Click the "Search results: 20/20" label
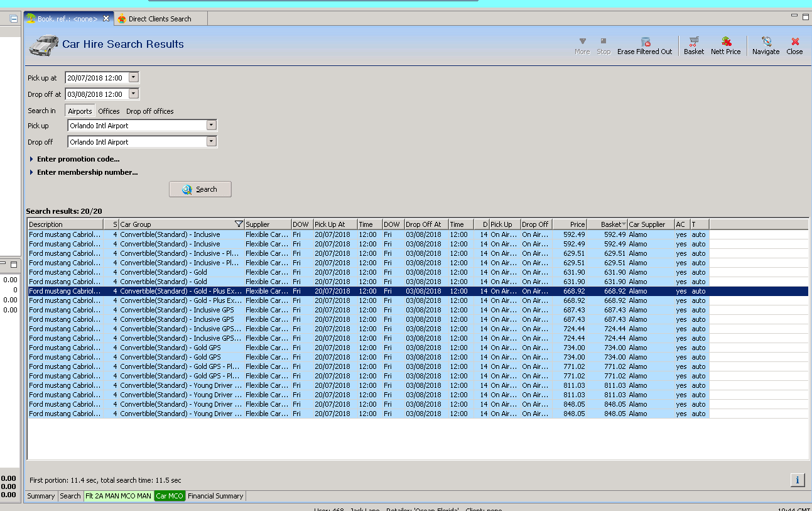 (64, 211)
